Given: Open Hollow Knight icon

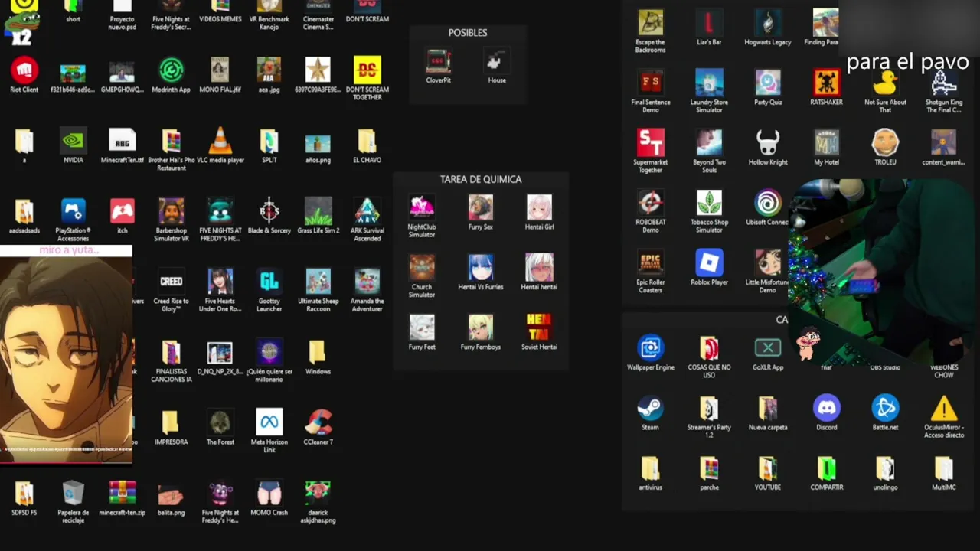Looking at the screenshot, I should [x=767, y=143].
